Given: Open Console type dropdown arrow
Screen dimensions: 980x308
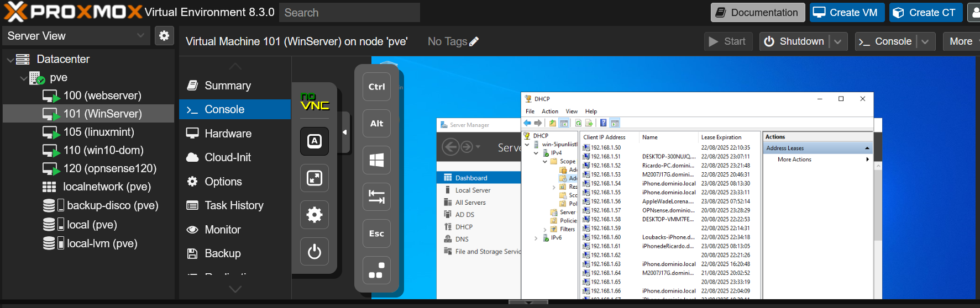Looking at the screenshot, I should point(925,41).
